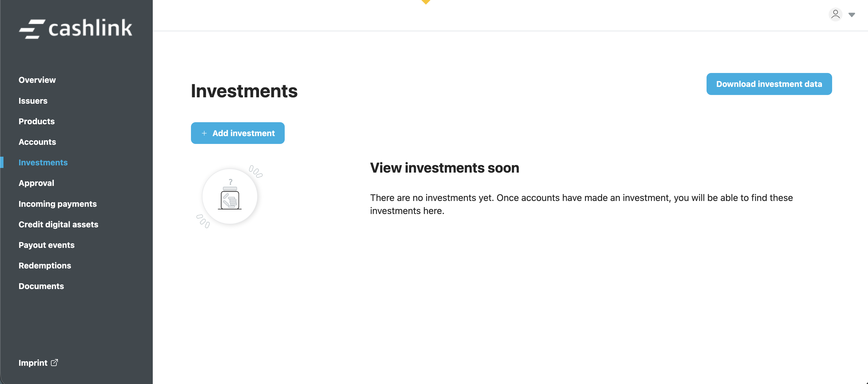Navigate to Payout events
The image size is (868, 384).
point(47,245)
